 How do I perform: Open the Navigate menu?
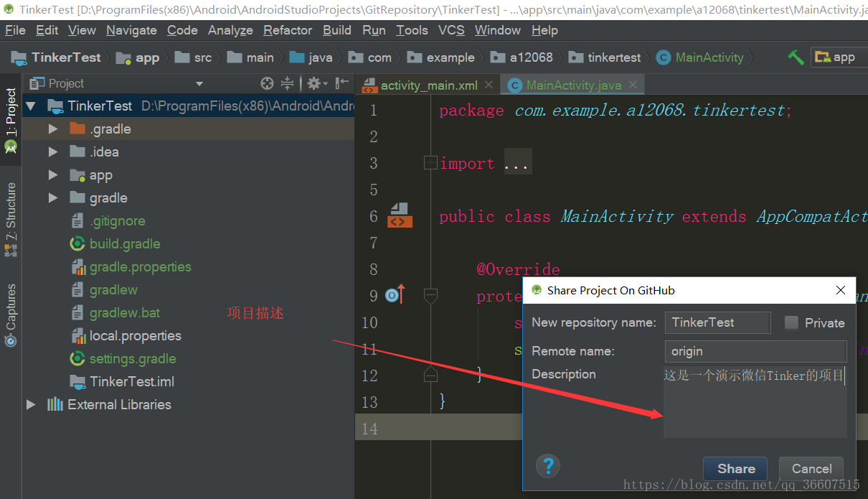(x=131, y=30)
